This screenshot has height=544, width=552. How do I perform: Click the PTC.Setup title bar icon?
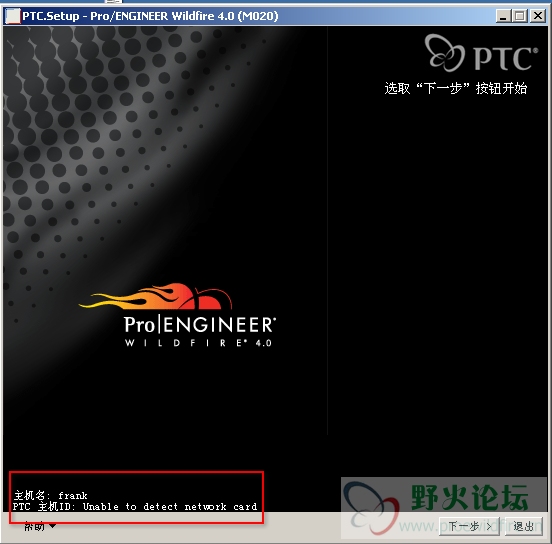click(x=12, y=16)
